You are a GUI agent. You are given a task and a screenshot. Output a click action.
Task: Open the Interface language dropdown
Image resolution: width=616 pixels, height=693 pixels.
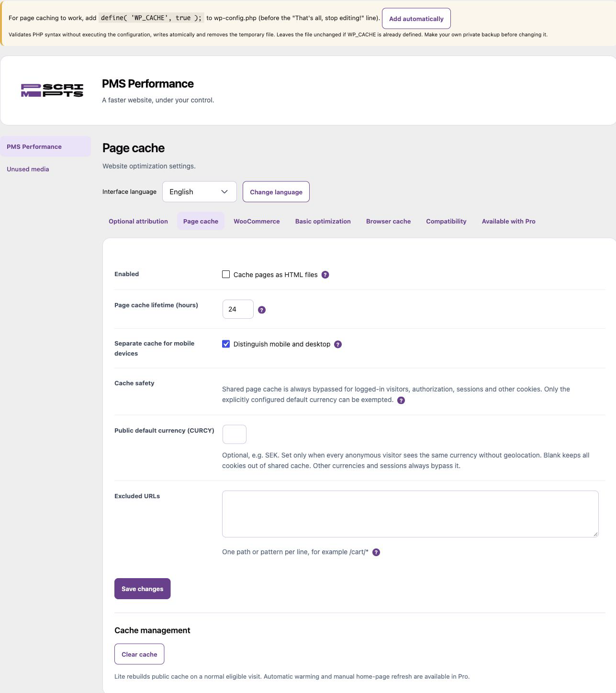200,191
